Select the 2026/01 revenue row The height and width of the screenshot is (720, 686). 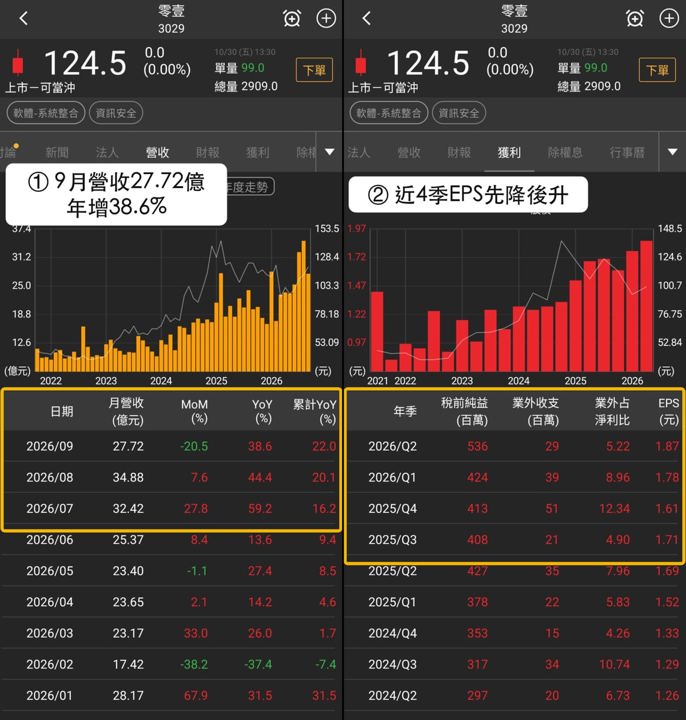171,696
